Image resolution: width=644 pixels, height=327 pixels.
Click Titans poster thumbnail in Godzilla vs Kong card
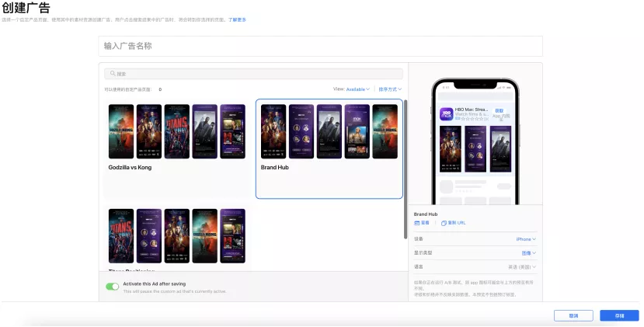click(x=177, y=131)
